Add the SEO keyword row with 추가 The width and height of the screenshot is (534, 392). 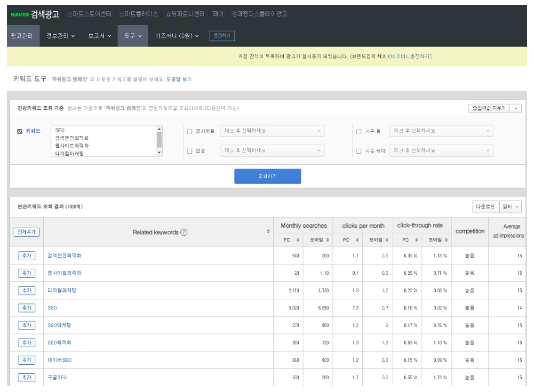tap(26, 308)
